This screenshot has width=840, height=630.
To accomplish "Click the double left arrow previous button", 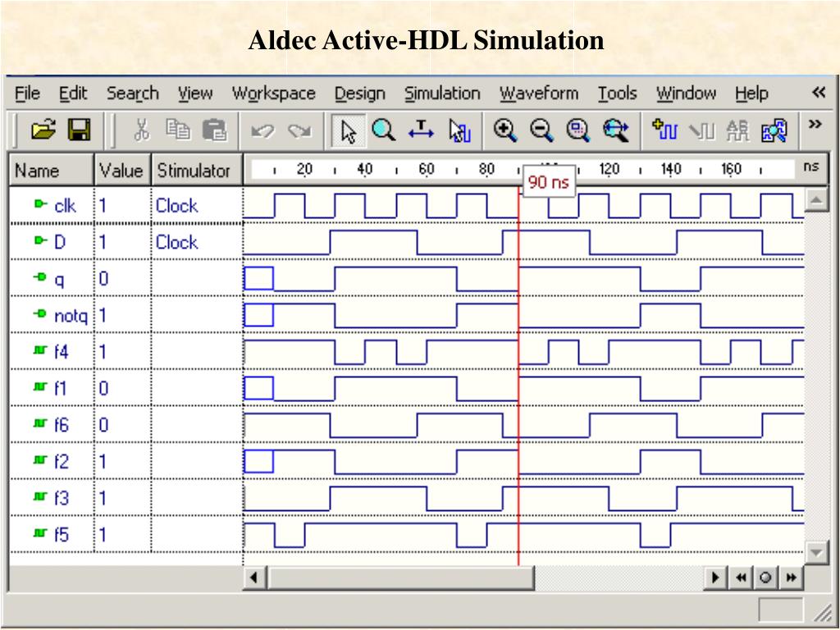I will click(x=741, y=577).
